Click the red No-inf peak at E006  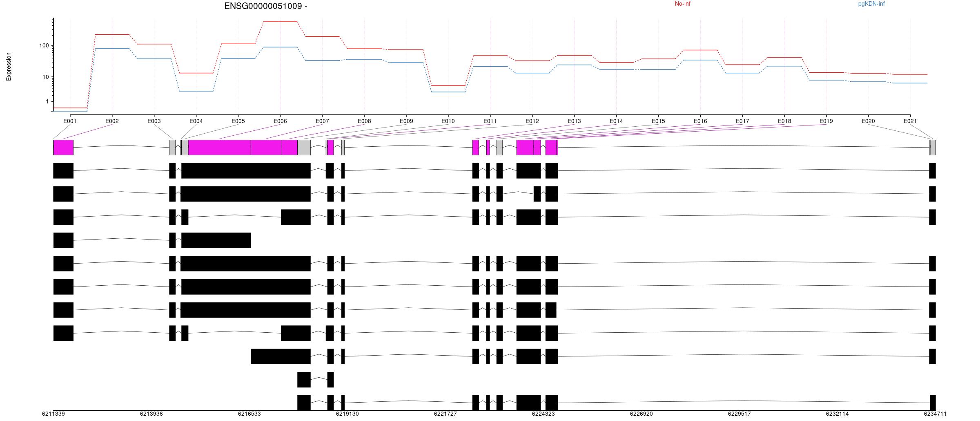click(x=280, y=22)
